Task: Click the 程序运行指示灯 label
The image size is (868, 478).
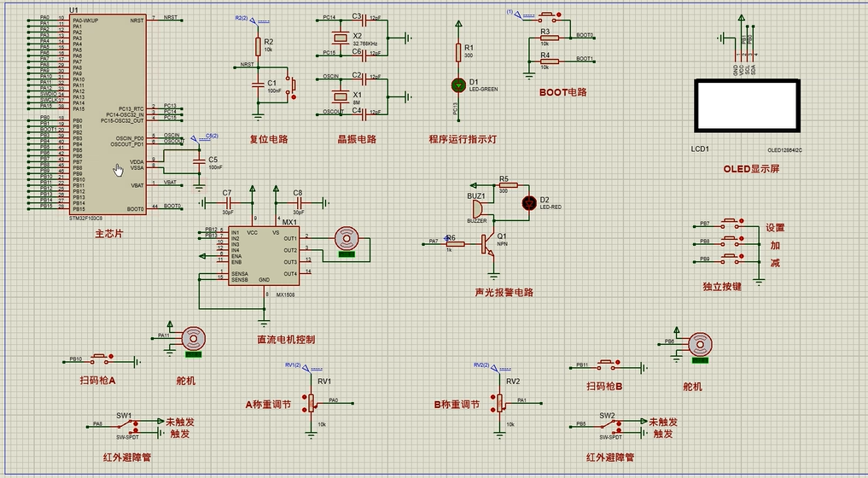Action: (x=463, y=139)
